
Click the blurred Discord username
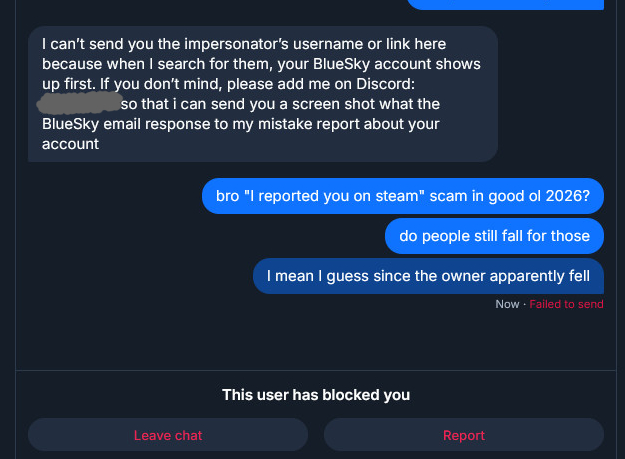pyautogui.click(x=77, y=104)
